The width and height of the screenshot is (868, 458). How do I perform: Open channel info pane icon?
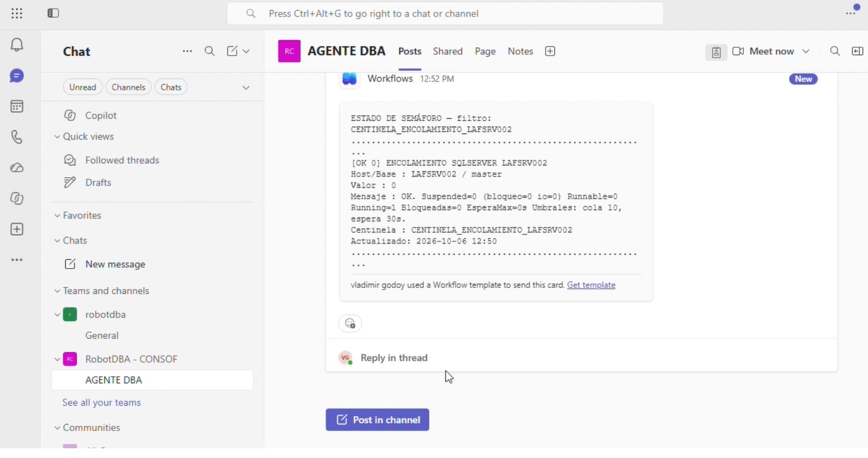pos(858,52)
